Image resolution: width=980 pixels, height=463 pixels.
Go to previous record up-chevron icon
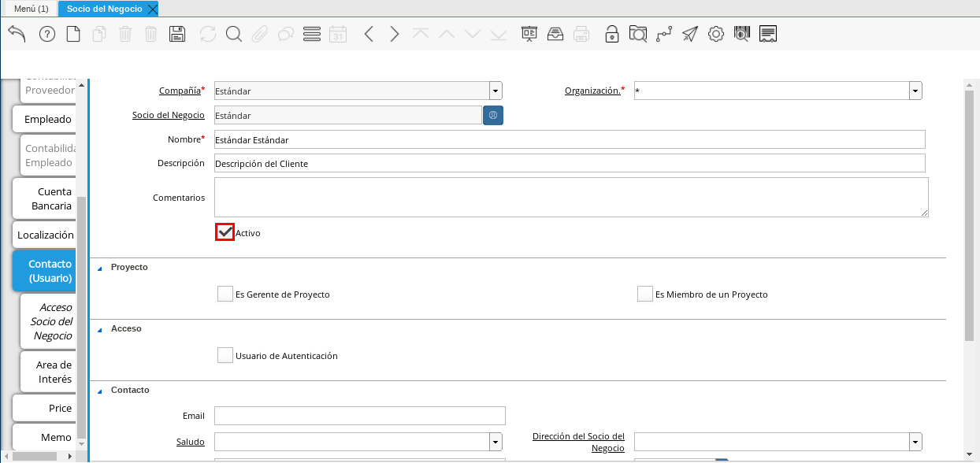click(447, 34)
